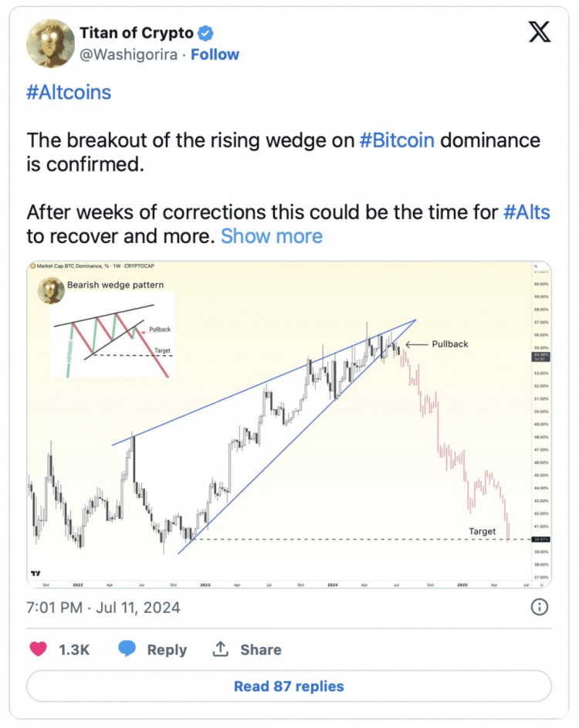579x728 pixels.
Task: Click the Titan of Crypto display name
Action: click(x=135, y=33)
